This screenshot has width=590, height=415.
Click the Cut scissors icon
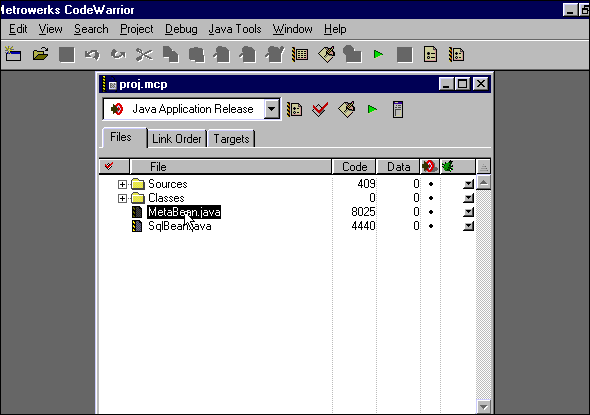click(x=144, y=55)
